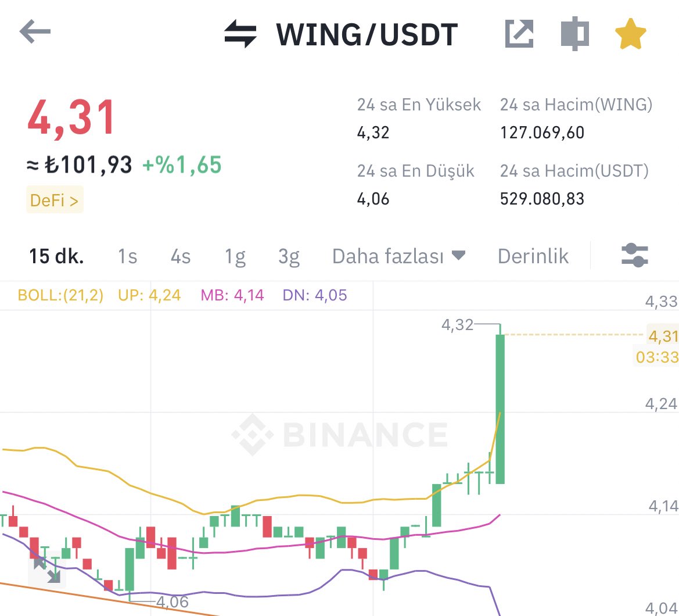Tap the 4,33 price axis label
679x616 pixels.
[x=661, y=301]
